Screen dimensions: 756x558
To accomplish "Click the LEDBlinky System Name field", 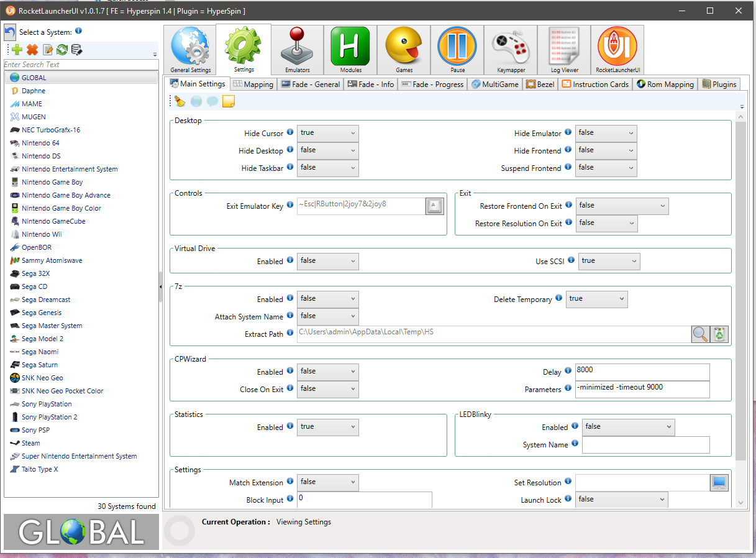I will pyautogui.click(x=645, y=445).
